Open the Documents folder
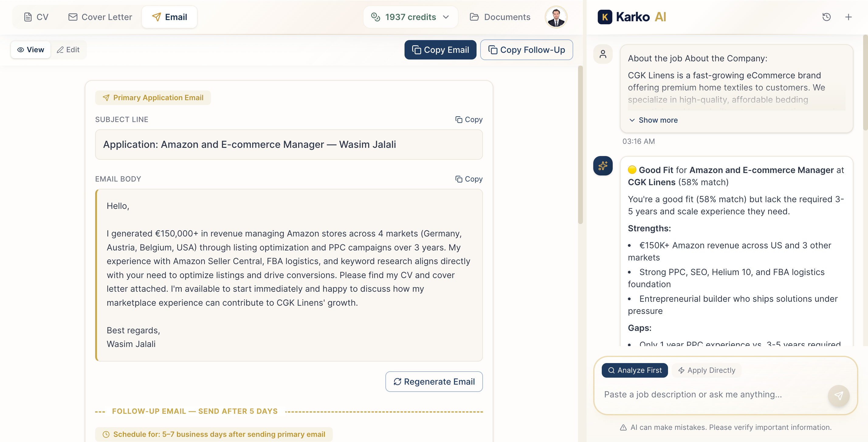The width and height of the screenshot is (868, 442). [500, 17]
